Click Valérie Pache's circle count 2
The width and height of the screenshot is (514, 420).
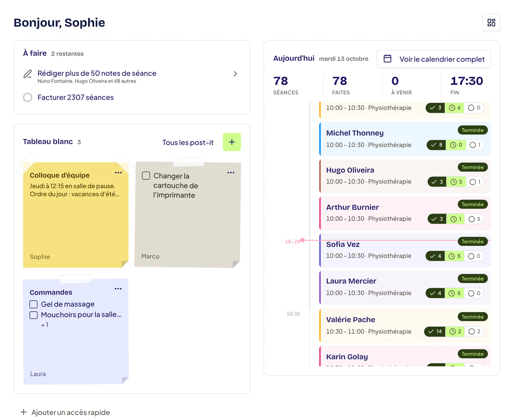click(x=474, y=331)
